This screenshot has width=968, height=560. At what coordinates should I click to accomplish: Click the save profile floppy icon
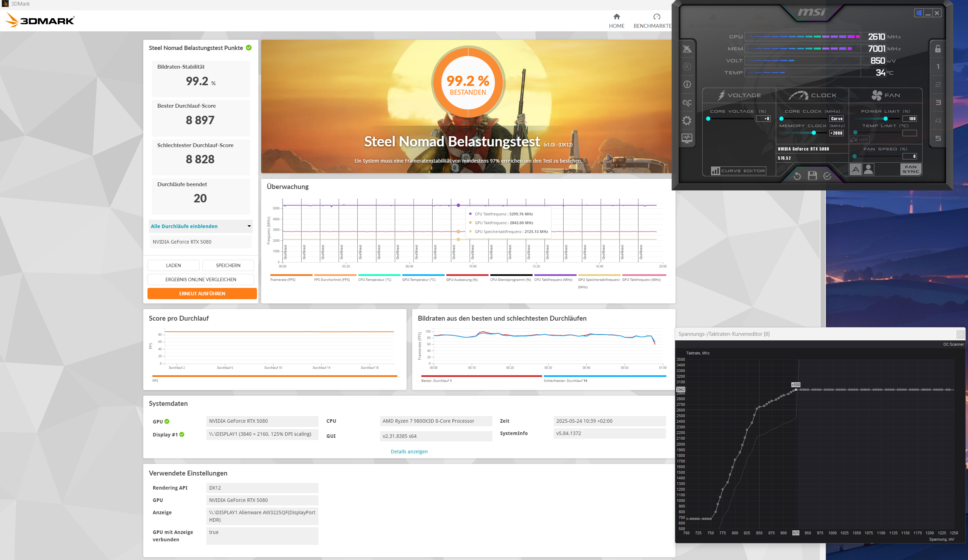pos(812,176)
